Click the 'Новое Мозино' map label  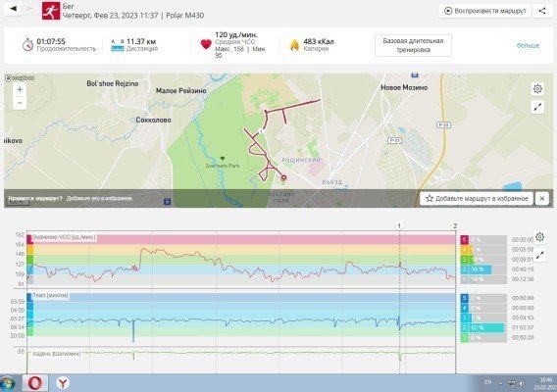[x=404, y=87]
